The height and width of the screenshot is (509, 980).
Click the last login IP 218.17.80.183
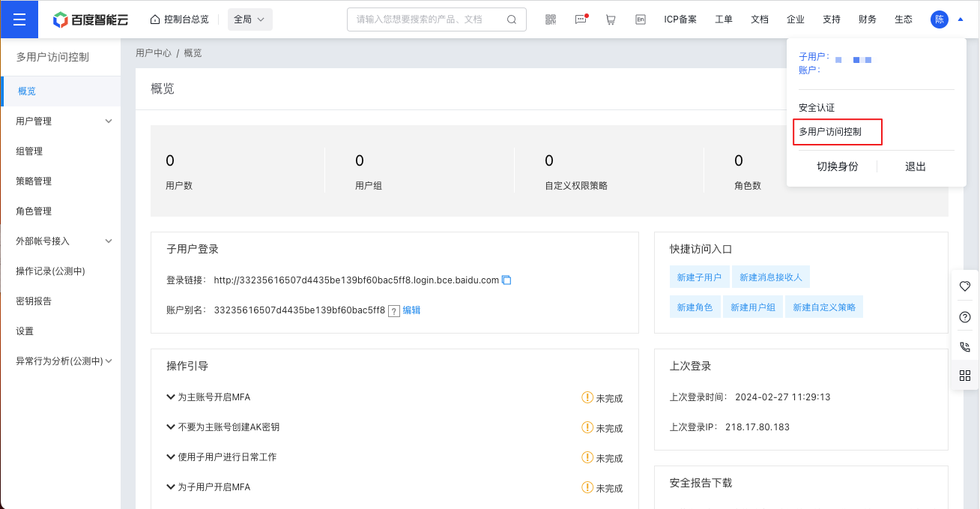click(757, 427)
